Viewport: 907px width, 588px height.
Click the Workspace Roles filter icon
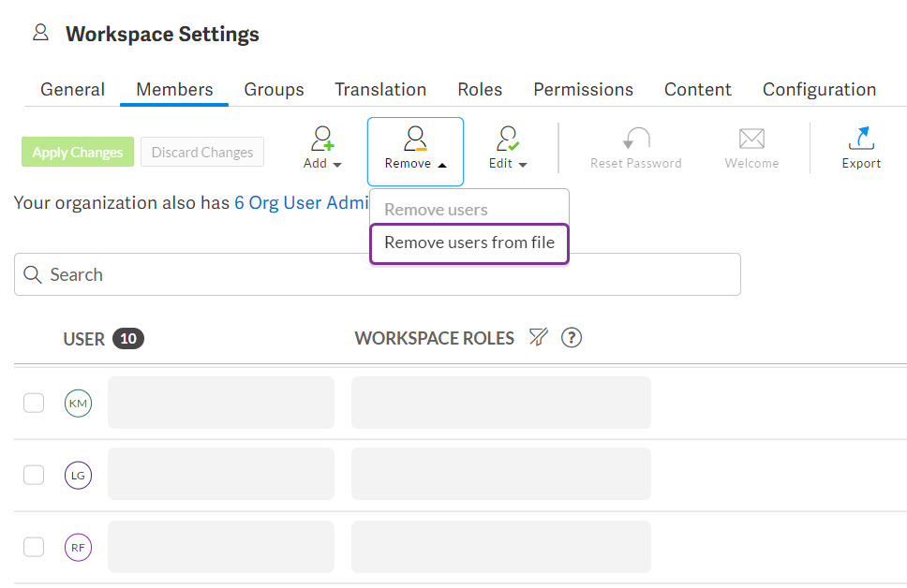(x=539, y=338)
